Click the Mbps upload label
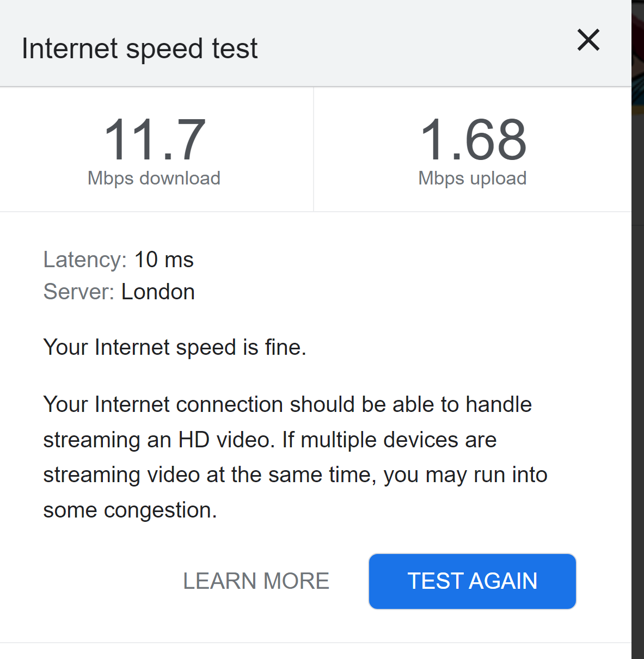 pyautogui.click(x=473, y=178)
